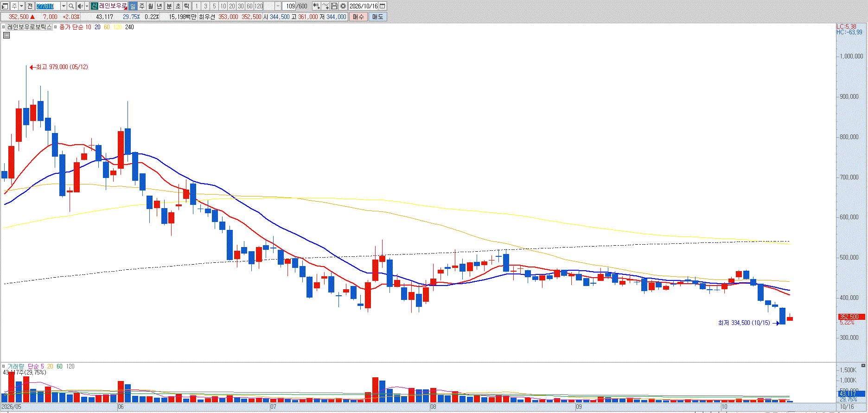Click the 2026/10/16 date field
Screen dimensions: 868x413
click(x=364, y=6)
